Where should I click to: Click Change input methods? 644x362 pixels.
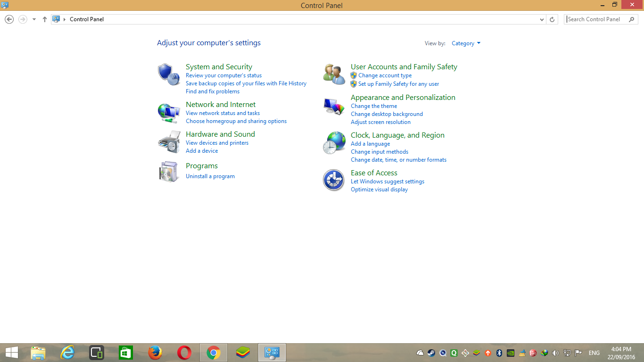(x=380, y=152)
